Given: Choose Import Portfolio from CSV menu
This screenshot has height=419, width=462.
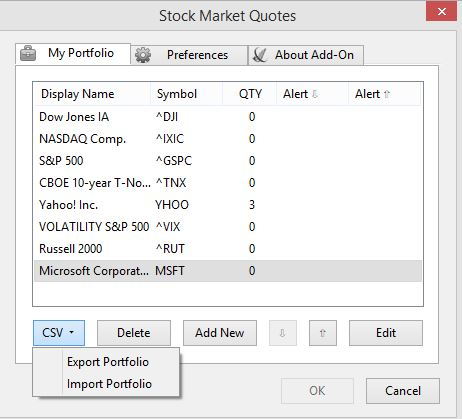Looking at the screenshot, I should [109, 384].
